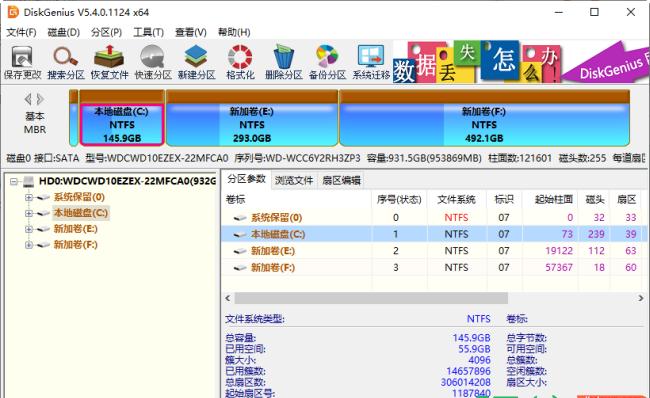
Task: Click the 序号(状态) column header
Action: 400,199
